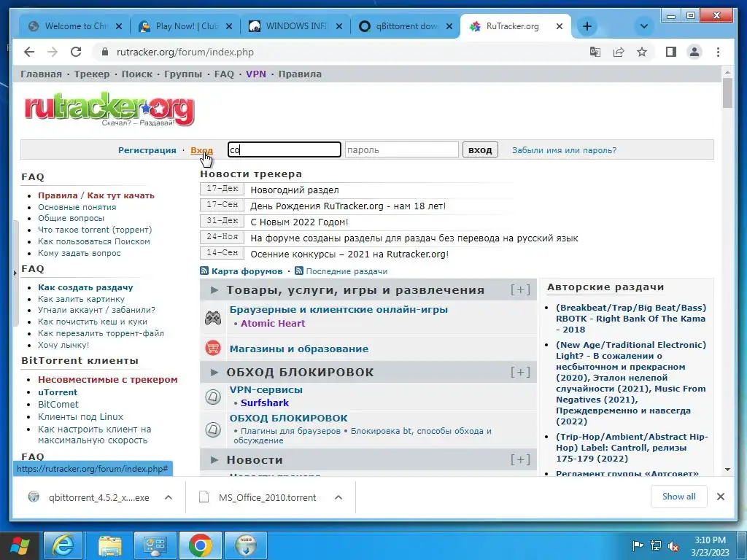Viewport: 747px width, 560px height.
Task: Click RSS icon beside Последние раздачи
Action: coord(298,271)
